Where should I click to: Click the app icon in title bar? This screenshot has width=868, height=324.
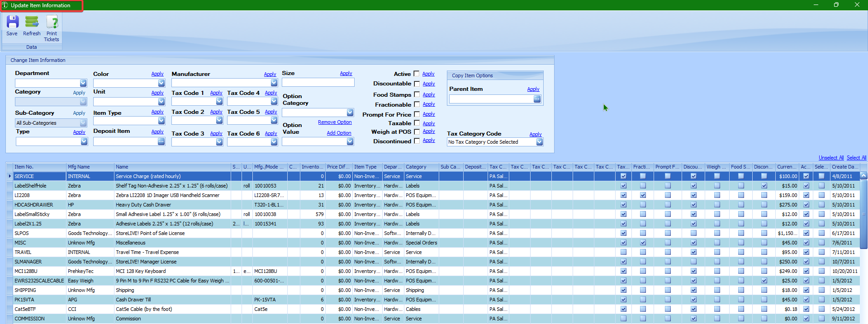tap(5, 5)
